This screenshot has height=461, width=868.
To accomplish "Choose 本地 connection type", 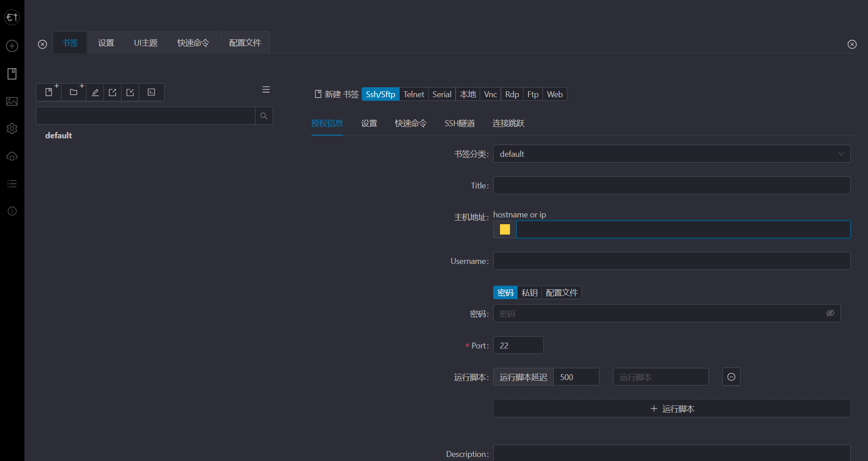I will (x=468, y=94).
